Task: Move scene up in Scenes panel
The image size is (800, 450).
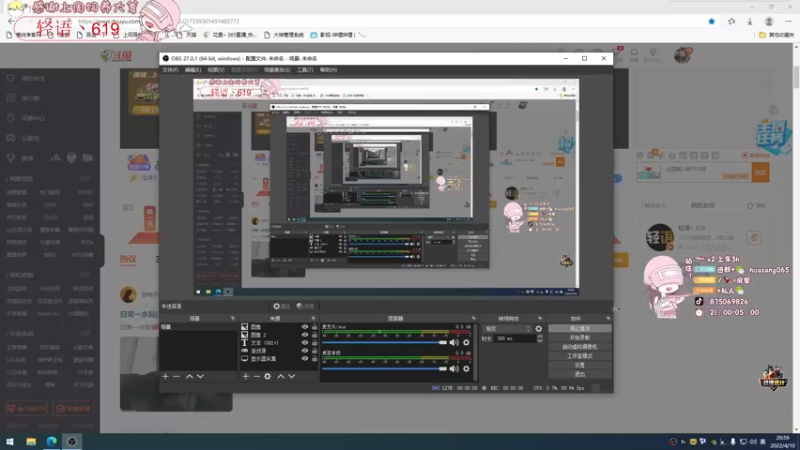Action: (x=189, y=377)
